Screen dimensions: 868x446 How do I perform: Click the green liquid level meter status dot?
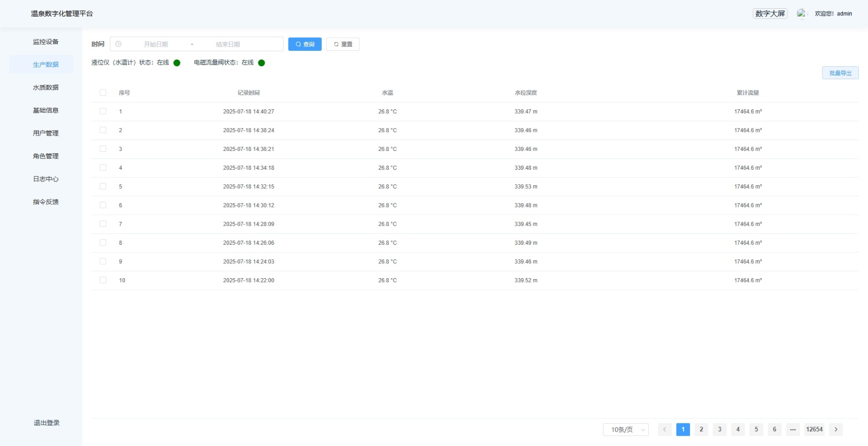[x=177, y=63]
